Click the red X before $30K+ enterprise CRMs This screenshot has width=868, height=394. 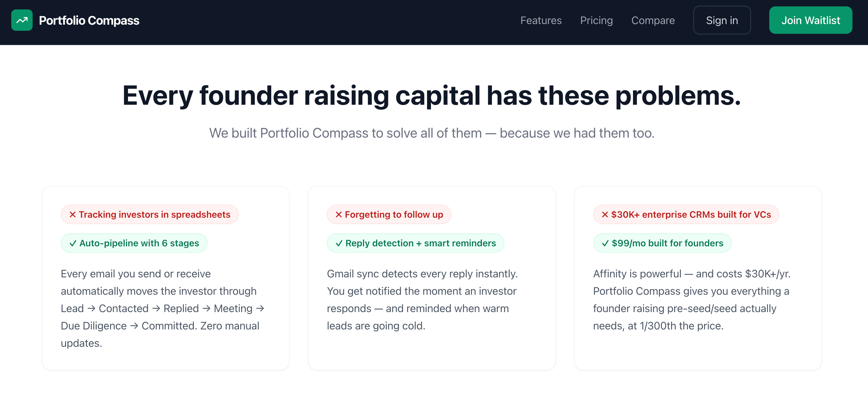point(605,215)
